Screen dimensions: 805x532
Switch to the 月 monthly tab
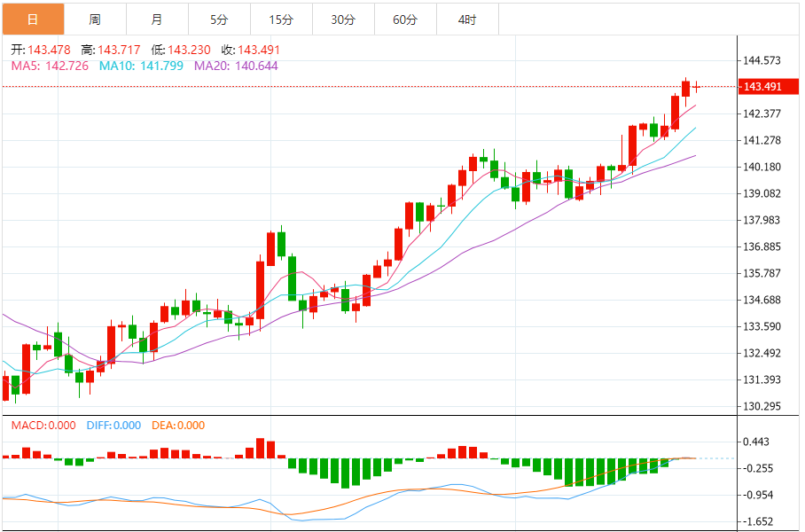point(157,19)
